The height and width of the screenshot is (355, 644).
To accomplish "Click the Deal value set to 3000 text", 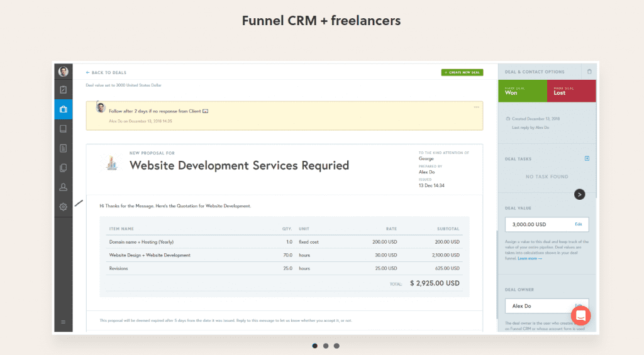I will (x=123, y=85).
